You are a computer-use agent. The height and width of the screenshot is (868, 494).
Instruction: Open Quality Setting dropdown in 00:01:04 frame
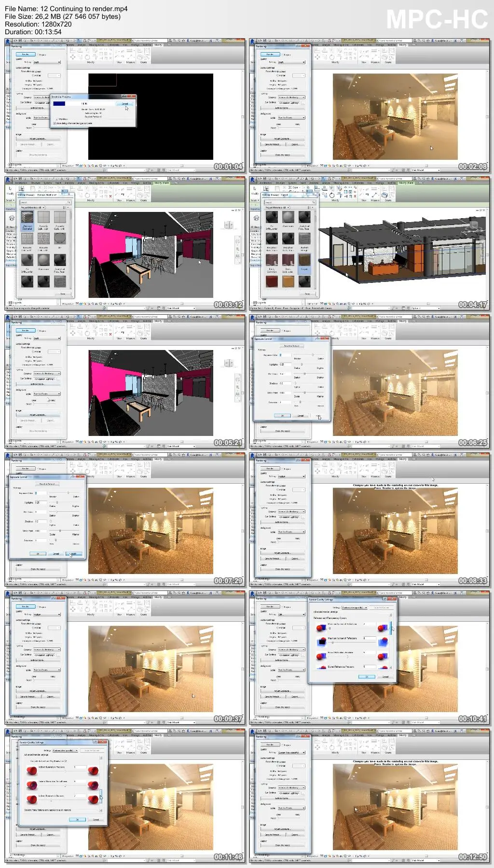coord(47,62)
